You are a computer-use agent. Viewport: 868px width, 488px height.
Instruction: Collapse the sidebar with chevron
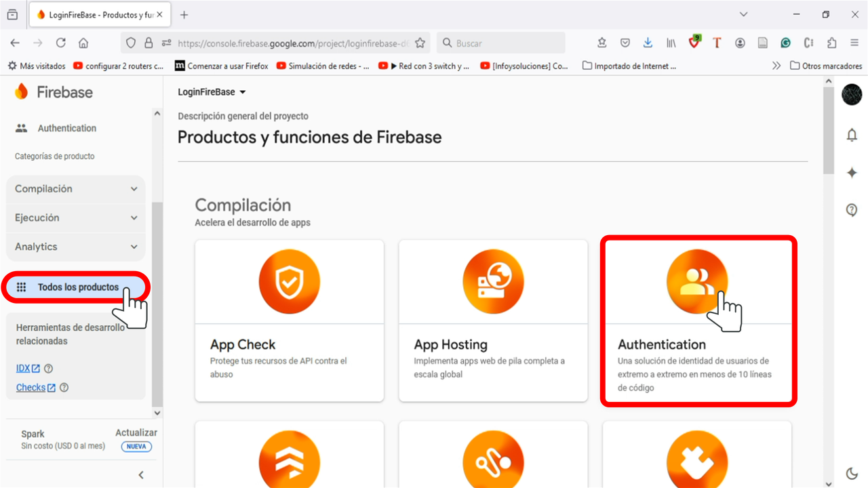point(141,474)
